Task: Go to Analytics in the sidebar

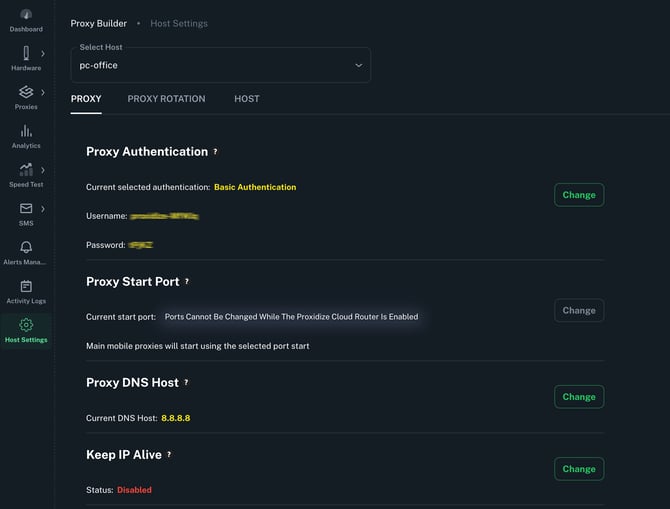Action: click(26, 131)
